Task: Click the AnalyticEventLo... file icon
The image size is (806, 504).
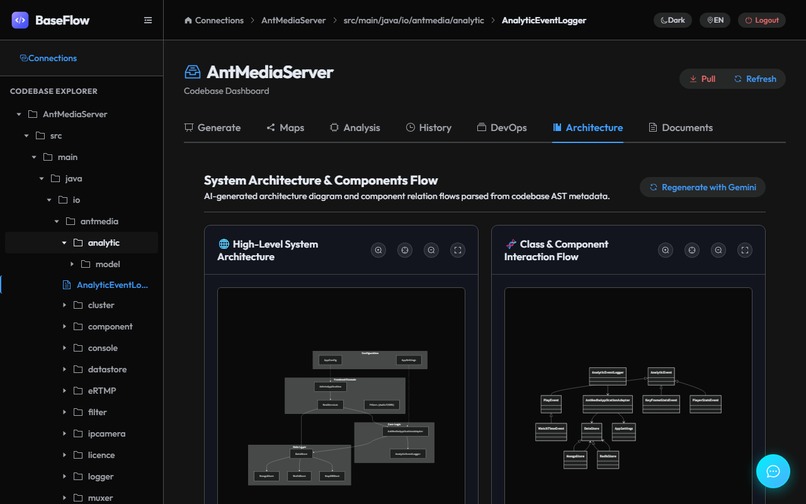Action: [x=66, y=285]
